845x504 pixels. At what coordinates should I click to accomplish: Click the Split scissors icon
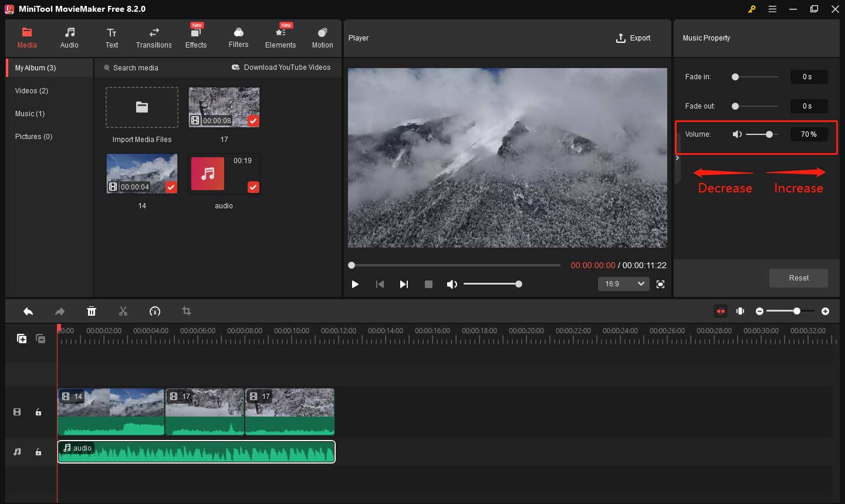pos(123,311)
